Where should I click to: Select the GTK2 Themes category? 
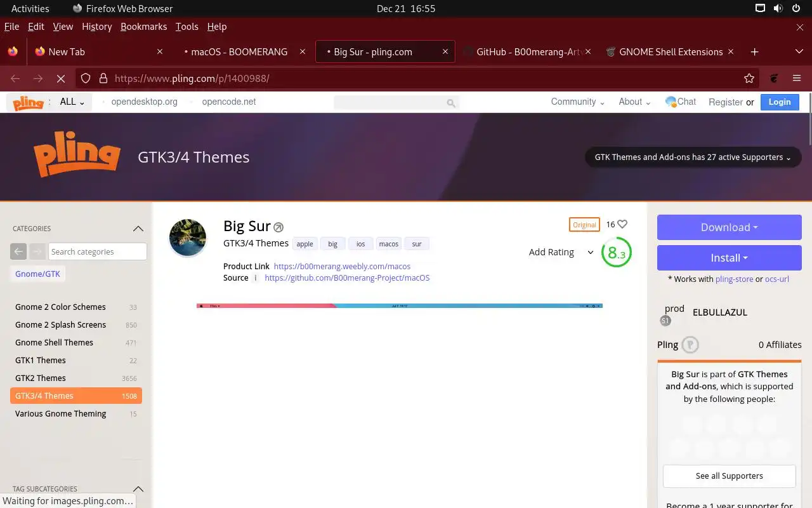click(x=76, y=378)
